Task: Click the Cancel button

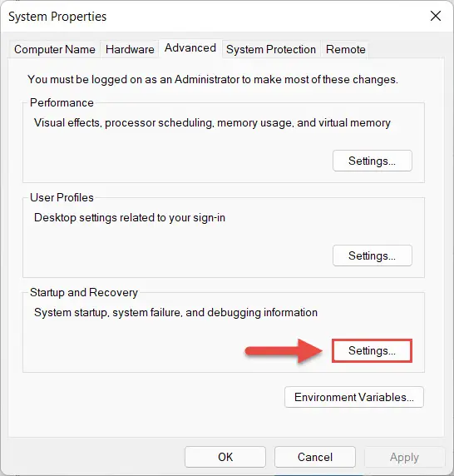Action: pos(315,457)
